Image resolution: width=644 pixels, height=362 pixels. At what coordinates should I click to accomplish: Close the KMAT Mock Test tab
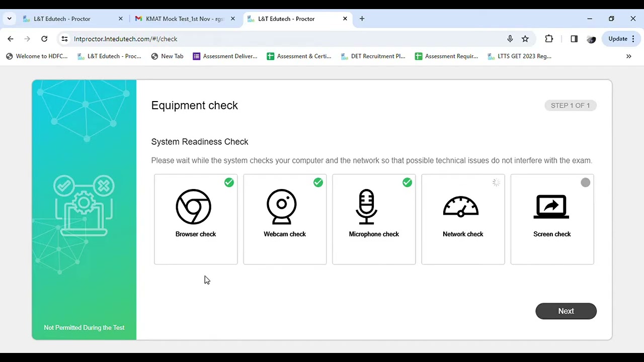232,19
